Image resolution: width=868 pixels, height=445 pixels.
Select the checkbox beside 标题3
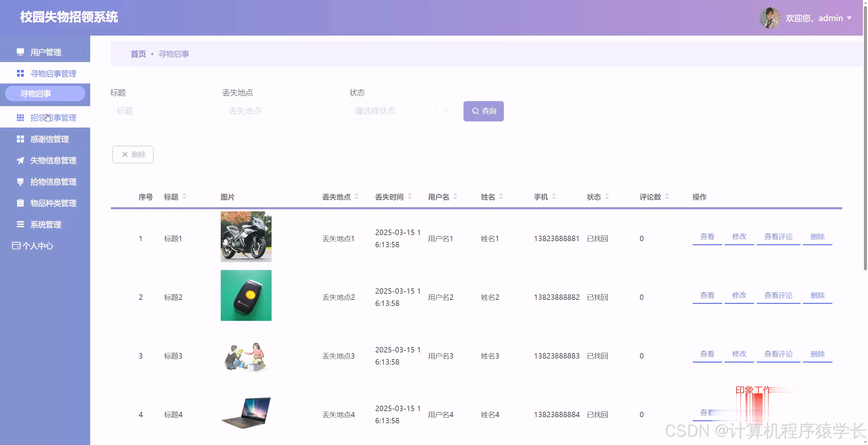point(117,356)
